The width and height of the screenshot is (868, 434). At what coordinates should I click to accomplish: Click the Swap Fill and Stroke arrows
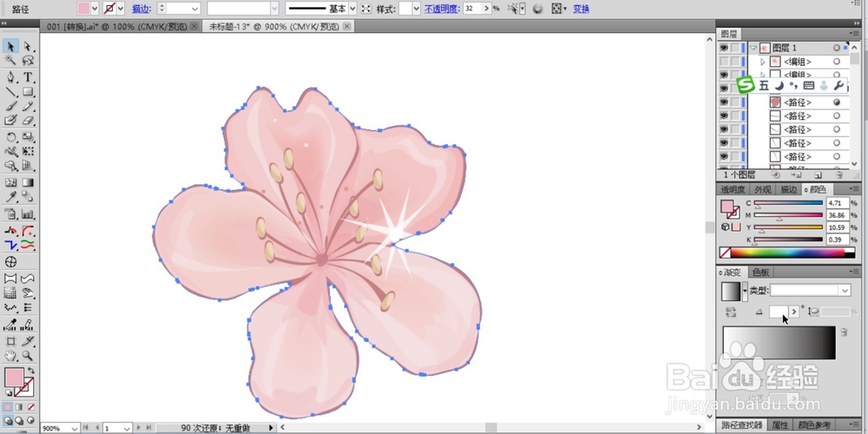coord(31,371)
